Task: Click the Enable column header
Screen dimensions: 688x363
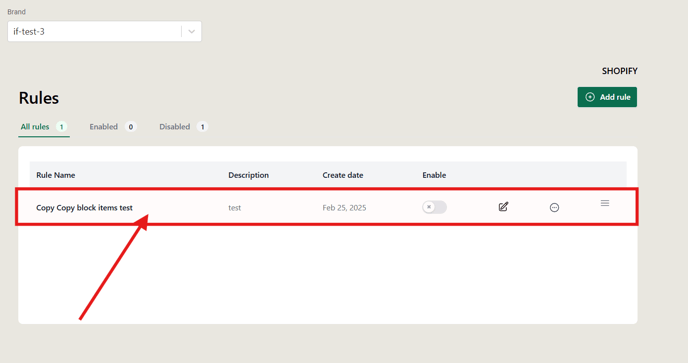Action: pyautogui.click(x=434, y=175)
